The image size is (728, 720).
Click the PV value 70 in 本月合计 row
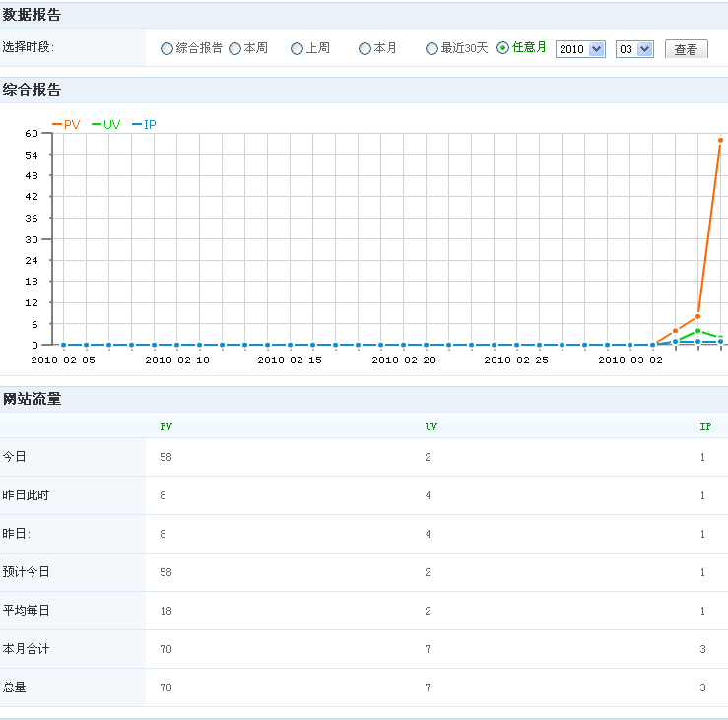click(165, 649)
